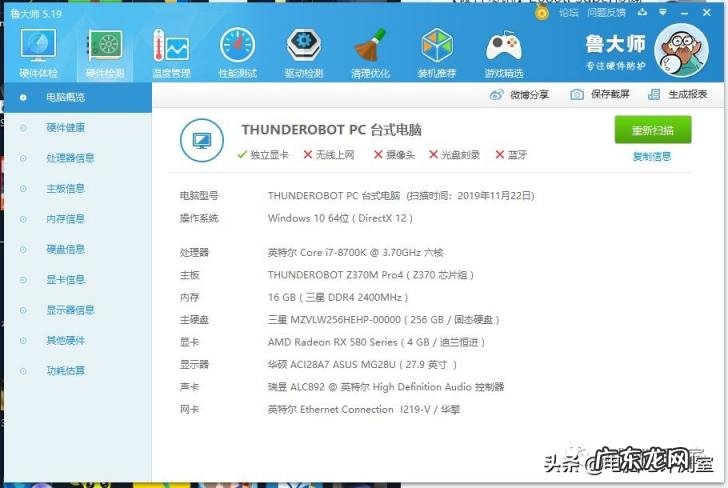Screen dimensions: 728x488
Task: Click the 鲁大师 5.19 window title
Action: (36, 14)
